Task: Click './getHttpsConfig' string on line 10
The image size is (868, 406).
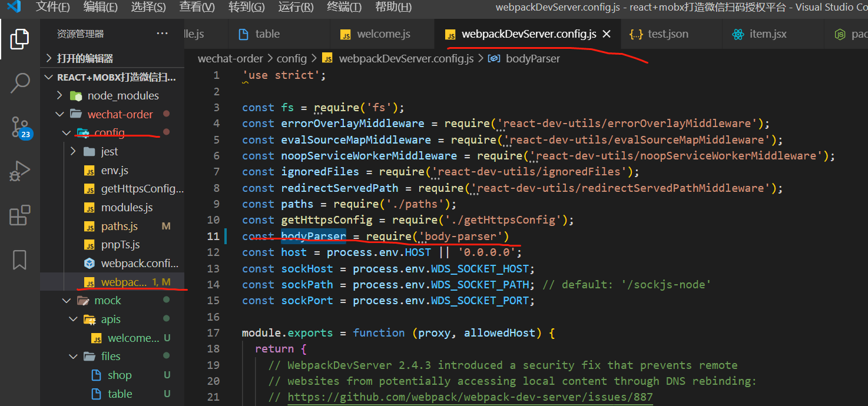Action: coord(503,220)
